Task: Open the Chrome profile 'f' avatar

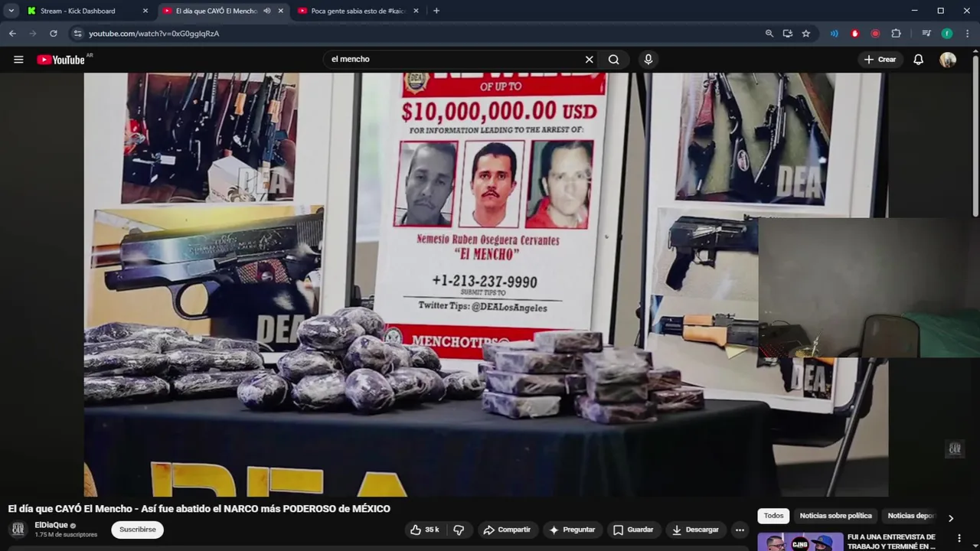Action: coord(947,34)
